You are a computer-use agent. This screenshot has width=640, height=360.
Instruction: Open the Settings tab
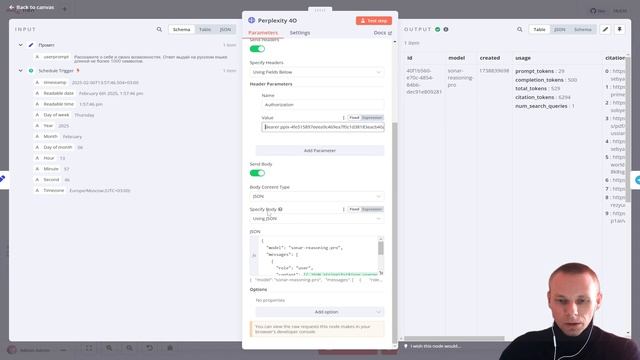click(300, 33)
